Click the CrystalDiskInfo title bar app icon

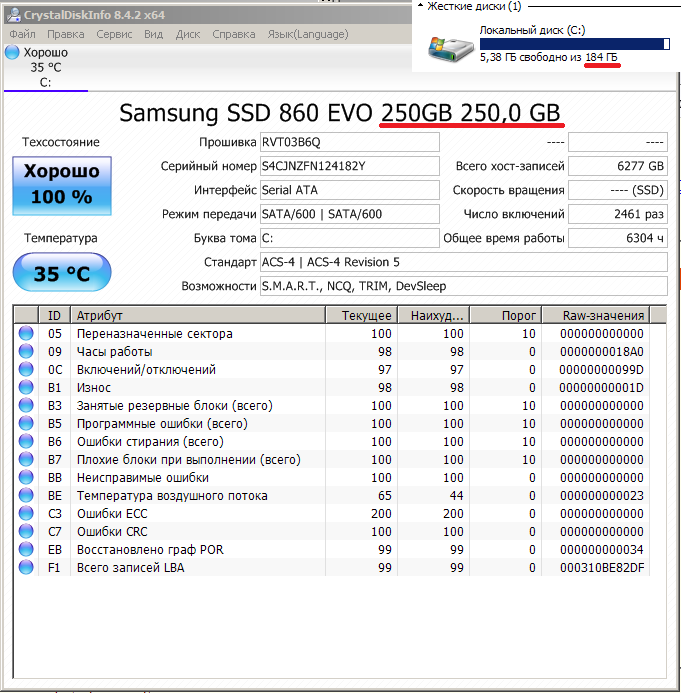tap(14, 15)
